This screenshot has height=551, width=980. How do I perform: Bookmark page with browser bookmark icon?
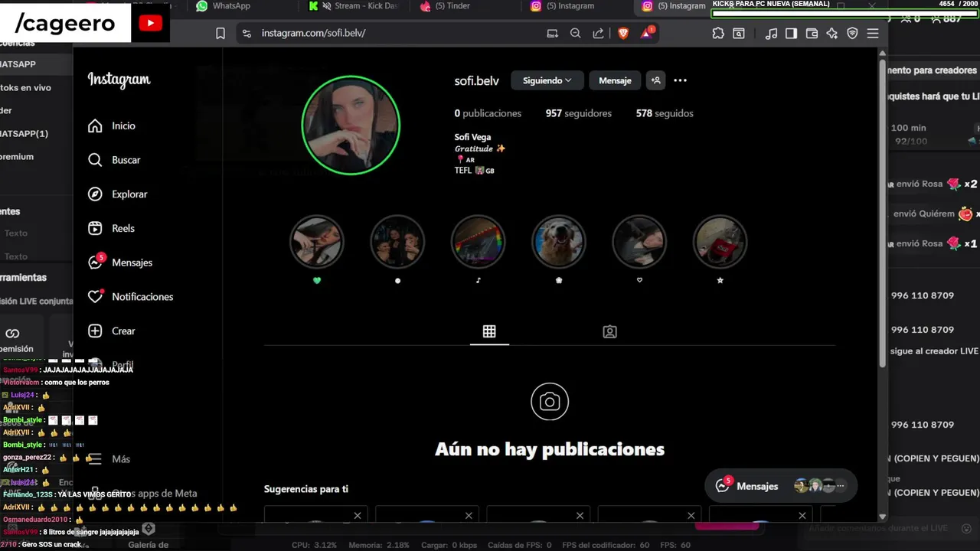pyautogui.click(x=220, y=34)
